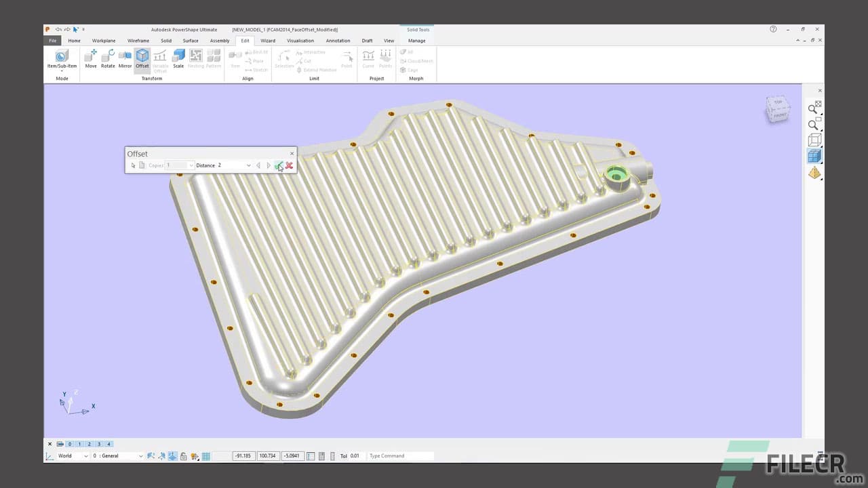Cancel the offset with the red cross

pyautogui.click(x=289, y=165)
